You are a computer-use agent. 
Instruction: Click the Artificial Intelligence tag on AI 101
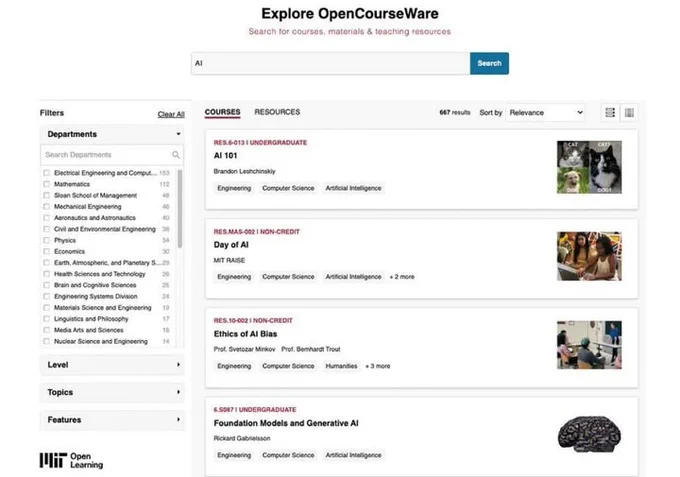click(353, 188)
